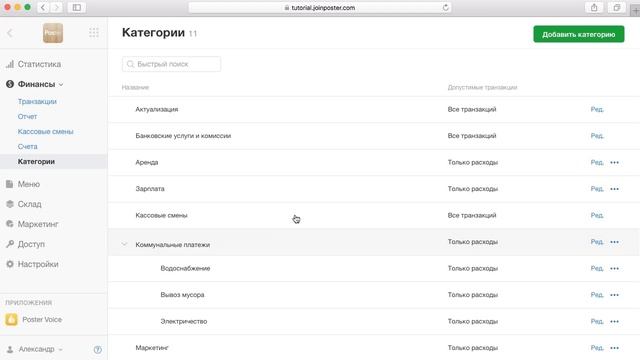The image size is (640, 360).
Task: Click Safari share icon
Action: click(x=594, y=7)
